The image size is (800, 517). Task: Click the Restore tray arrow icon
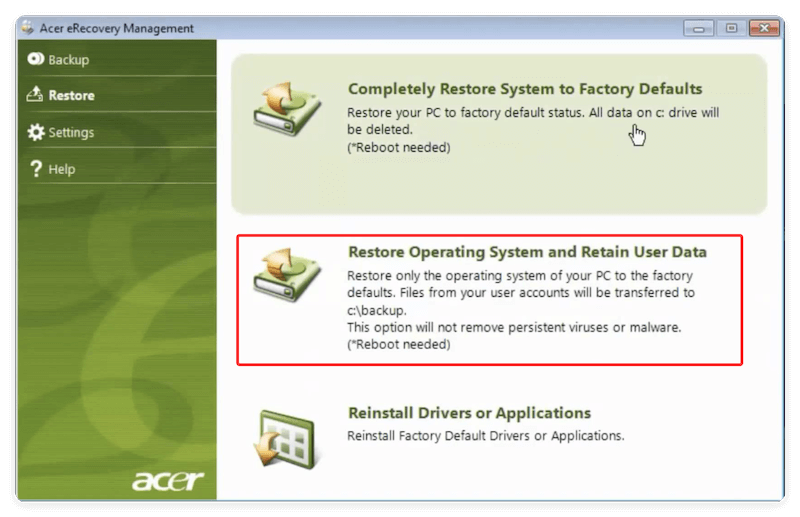[x=35, y=94]
